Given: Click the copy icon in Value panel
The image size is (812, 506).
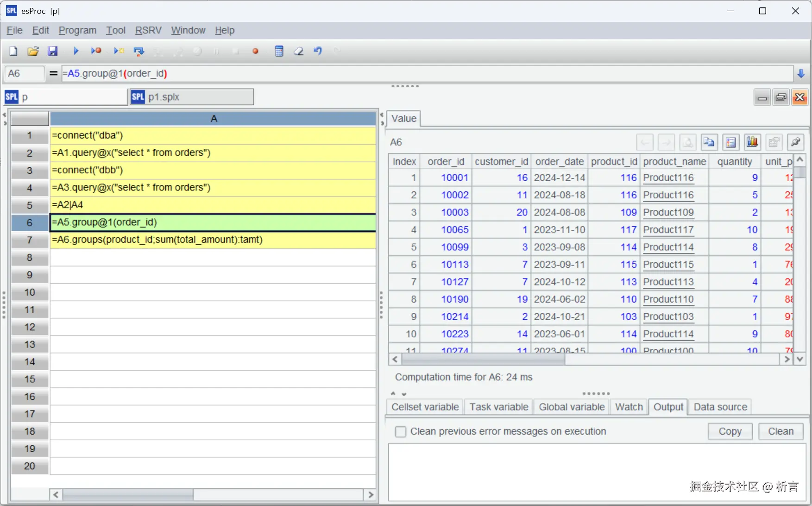Looking at the screenshot, I should (709, 142).
